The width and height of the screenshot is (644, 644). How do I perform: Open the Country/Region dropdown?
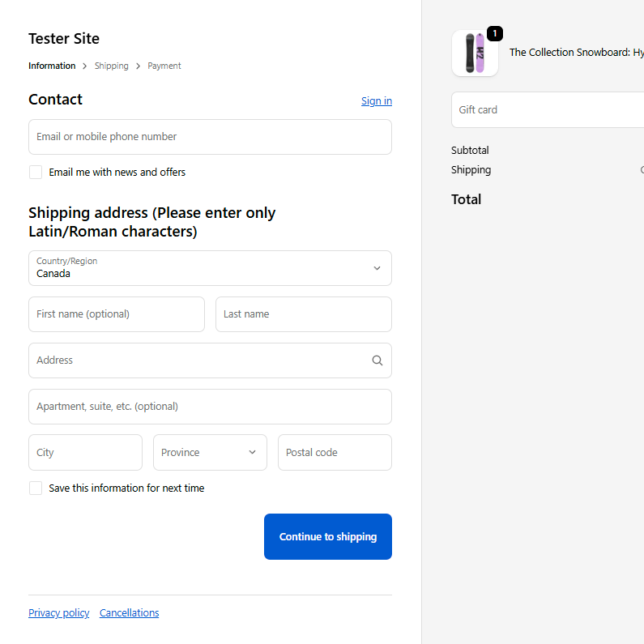[210, 268]
